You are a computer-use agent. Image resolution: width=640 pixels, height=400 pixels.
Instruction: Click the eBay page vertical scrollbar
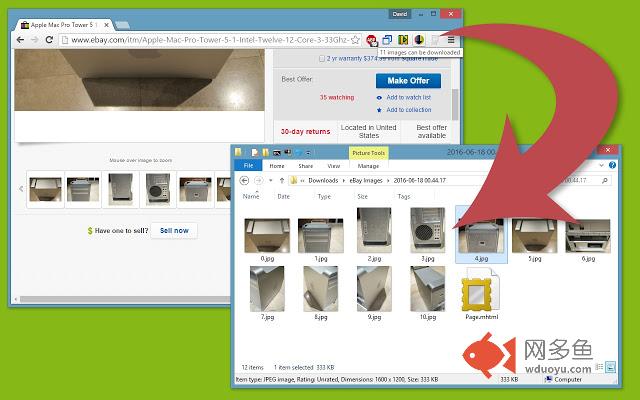[x=455, y=104]
